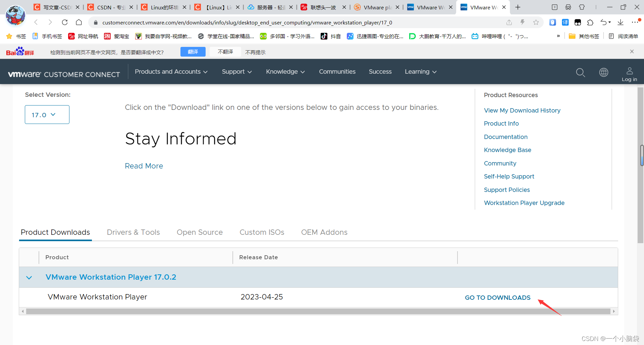Open Workstation Player Upgrade link
The image size is (644, 345).
(x=524, y=203)
